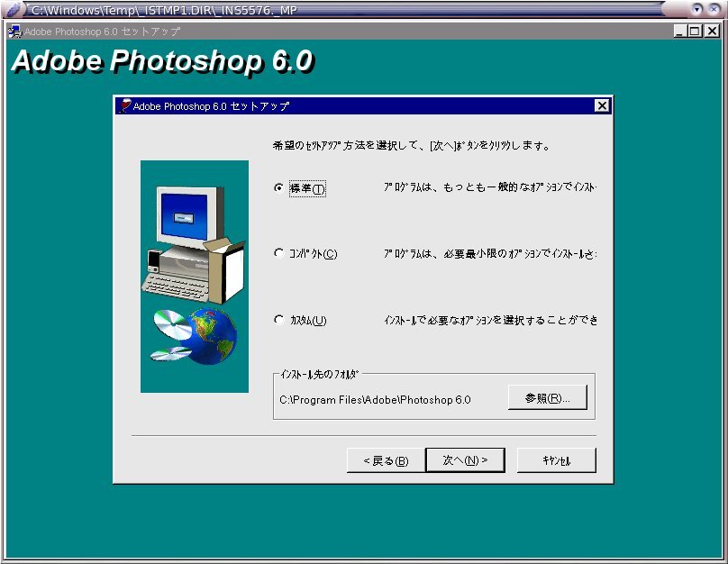The image size is (728, 564).
Task: Click the install path C:\Program Files\Adobe\Photoshop 6.0
Action: point(375,400)
